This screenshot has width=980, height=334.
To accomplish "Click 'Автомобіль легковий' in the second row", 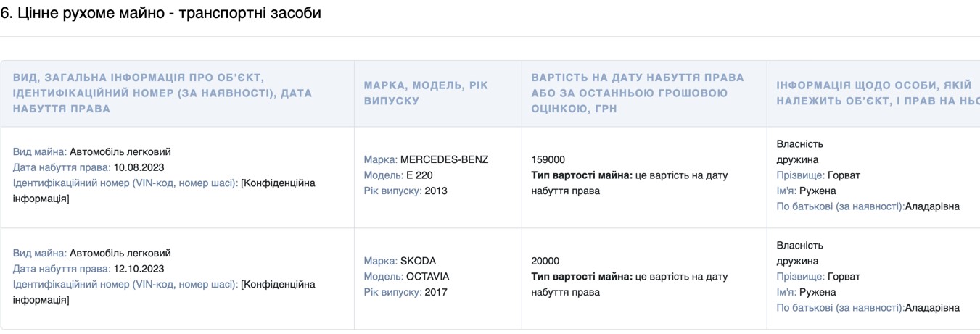I will coord(120,254).
